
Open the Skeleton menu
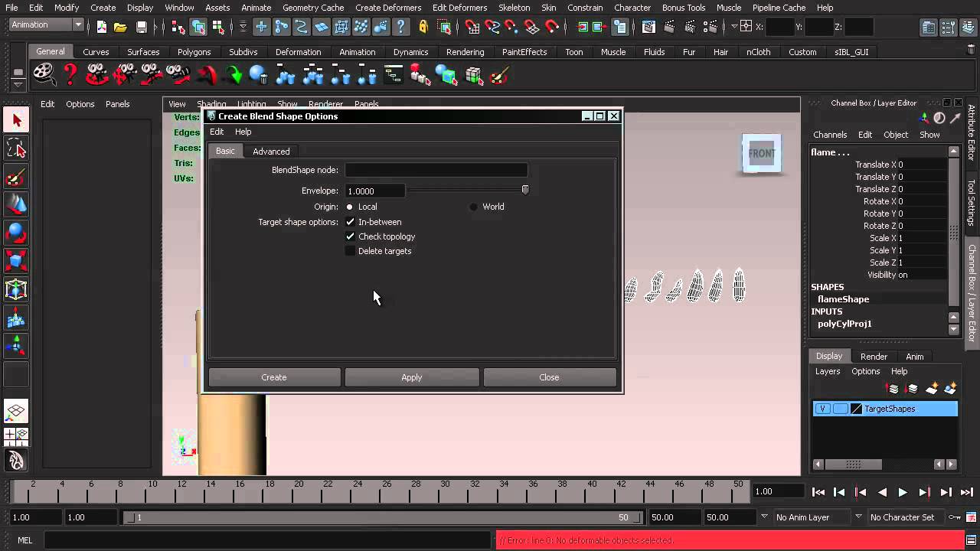pos(514,8)
